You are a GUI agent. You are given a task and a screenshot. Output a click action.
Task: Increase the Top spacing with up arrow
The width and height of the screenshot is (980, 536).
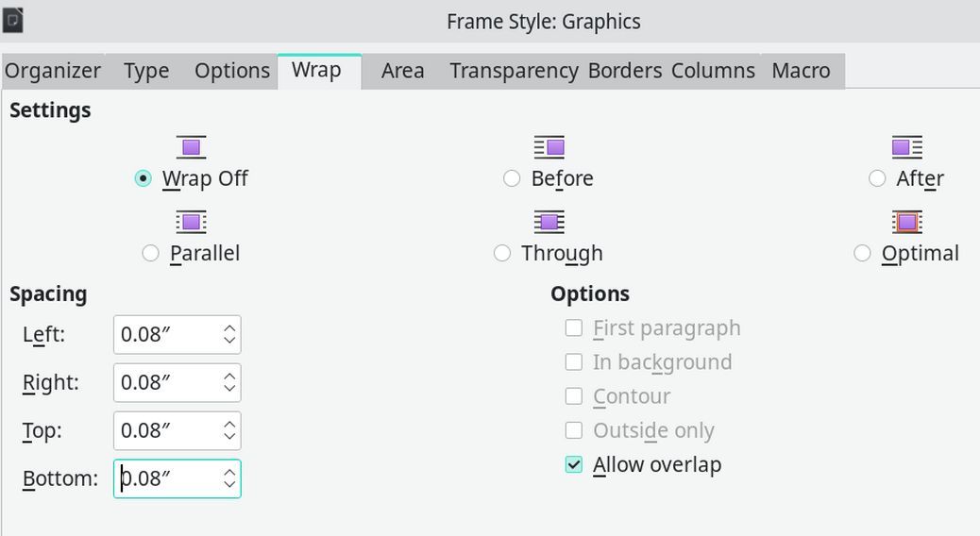pyautogui.click(x=229, y=425)
